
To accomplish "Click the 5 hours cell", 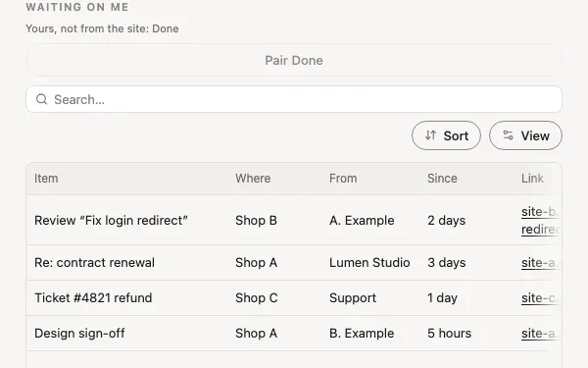I will coord(449,334).
